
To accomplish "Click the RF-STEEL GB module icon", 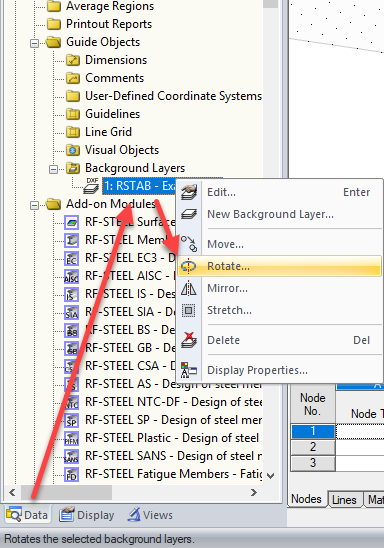I will pyautogui.click(x=72, y=348).
